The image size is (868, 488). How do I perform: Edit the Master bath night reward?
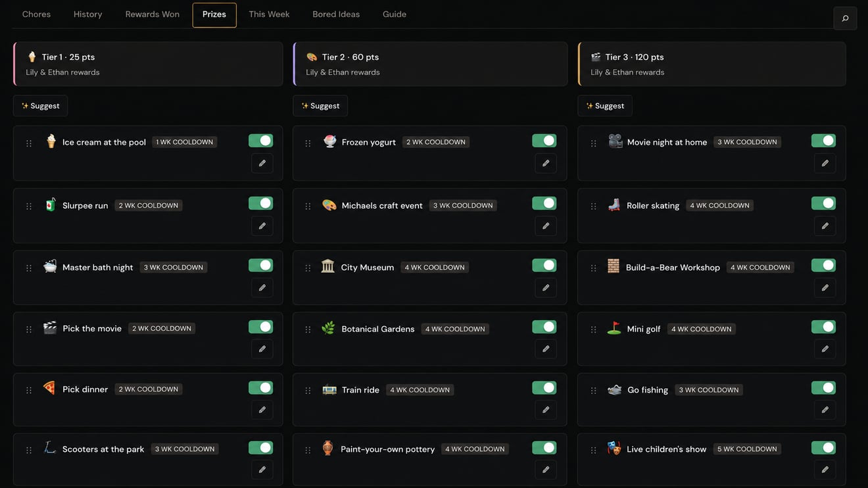point(262,287)
